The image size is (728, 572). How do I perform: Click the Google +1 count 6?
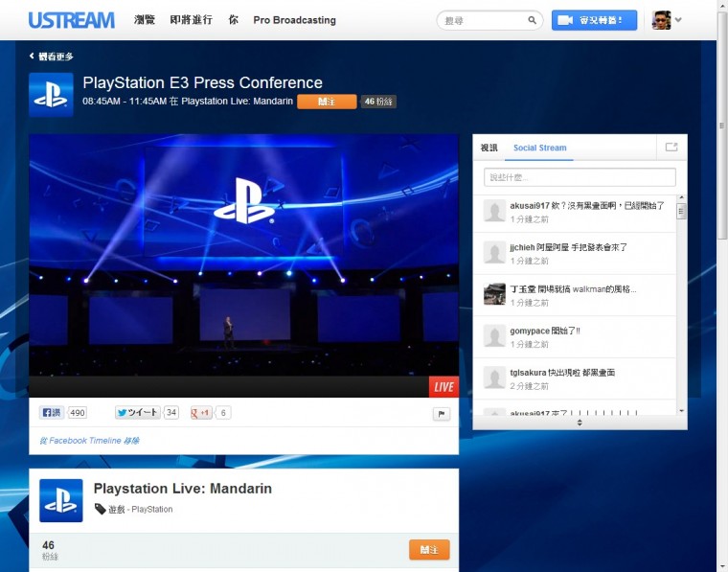[x=223, y=412]
